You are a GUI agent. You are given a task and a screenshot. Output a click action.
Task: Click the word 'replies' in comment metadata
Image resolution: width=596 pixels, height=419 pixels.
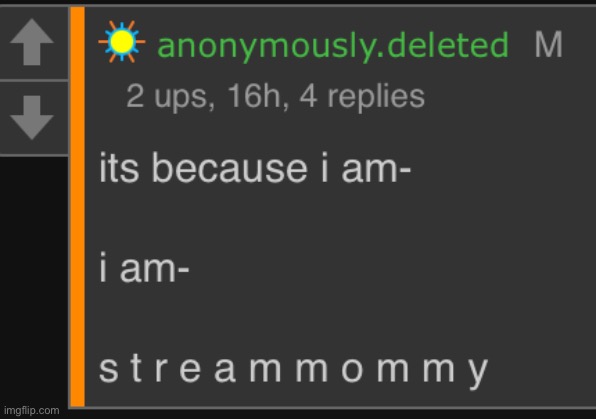pyautogui.click(x=376, y=97)
